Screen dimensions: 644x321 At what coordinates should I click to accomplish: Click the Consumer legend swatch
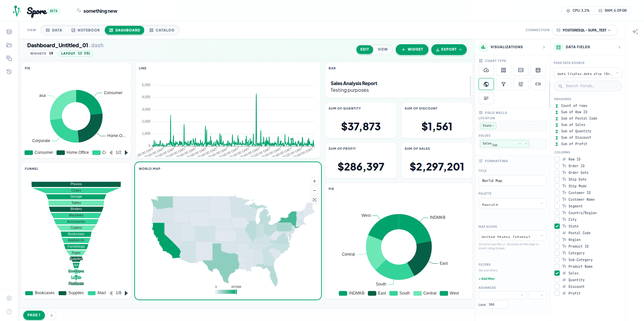click(29, 152)
